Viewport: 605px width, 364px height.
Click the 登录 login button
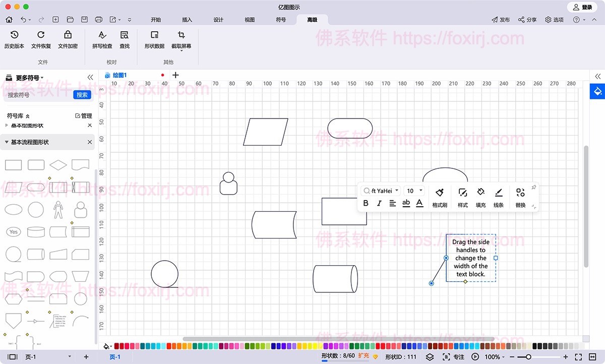(x=582, y=7)
